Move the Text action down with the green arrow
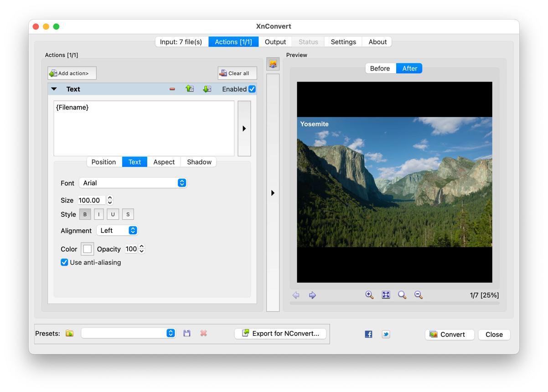The image size is (548, 392). click(x=207, y=89)
